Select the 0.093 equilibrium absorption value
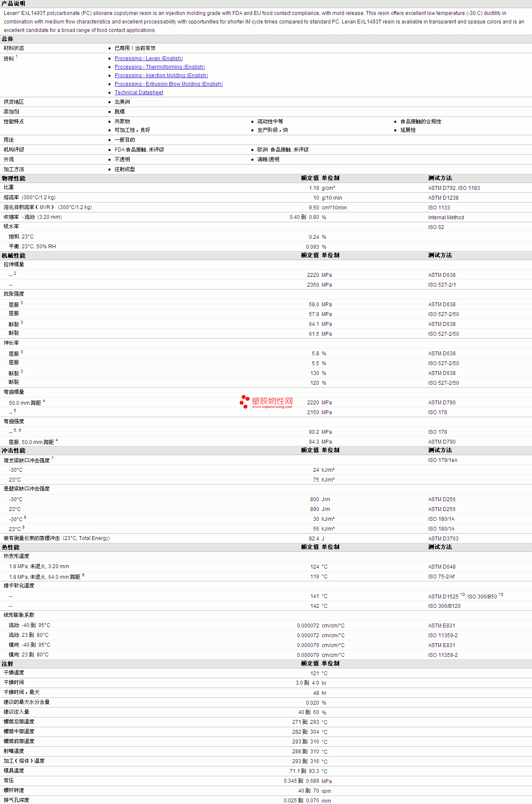Screen dimensions: 532x804 [x=312, y=247]
